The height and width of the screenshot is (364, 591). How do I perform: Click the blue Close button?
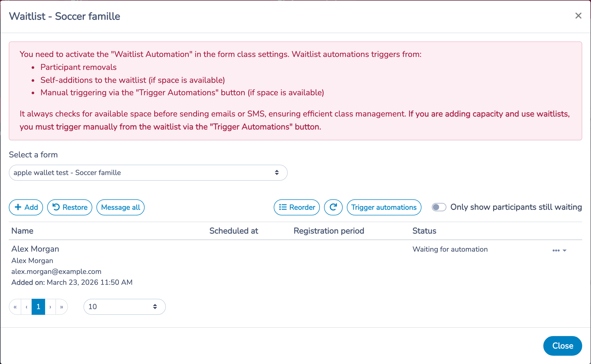pos(562,346)
